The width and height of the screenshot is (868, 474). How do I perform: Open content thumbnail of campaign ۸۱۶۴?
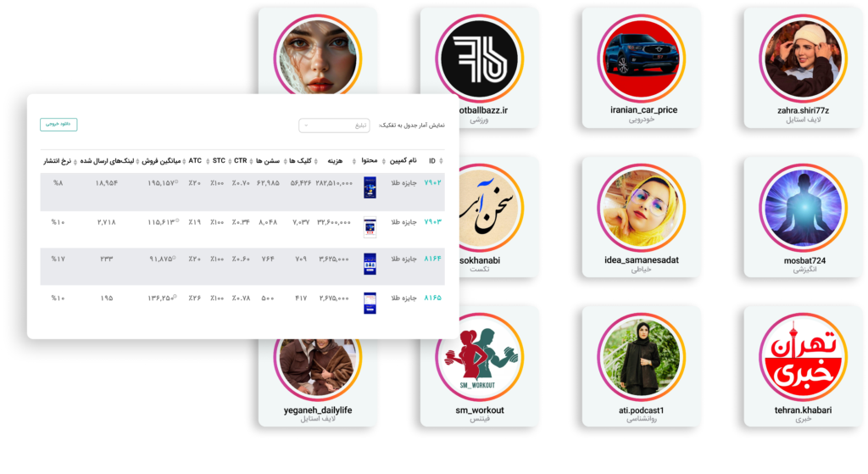(x=370, y=264)
